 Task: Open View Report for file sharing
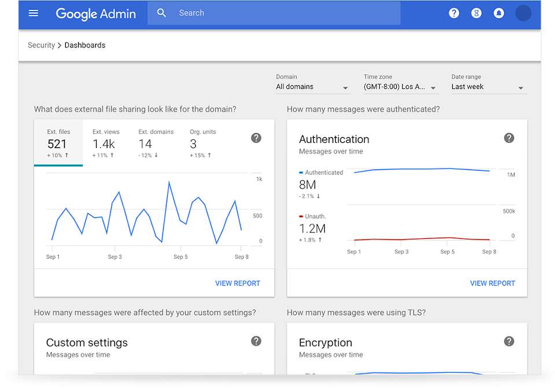(x=238, y=283)
